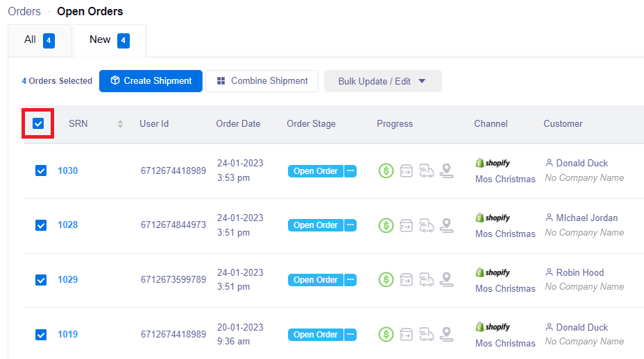Click the payment dollar icon for order 1030
Viewport: 644px width, 359px height.
tap(386, 170)
